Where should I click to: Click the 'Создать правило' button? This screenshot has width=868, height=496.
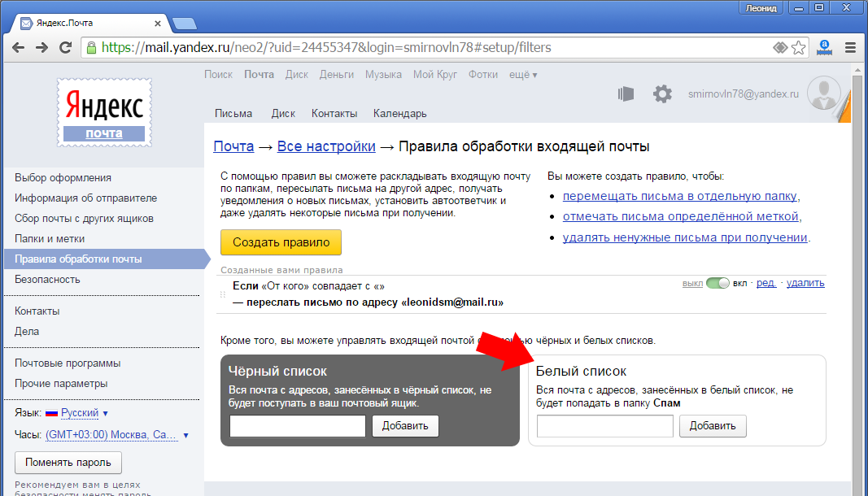(x=281, y=242)
